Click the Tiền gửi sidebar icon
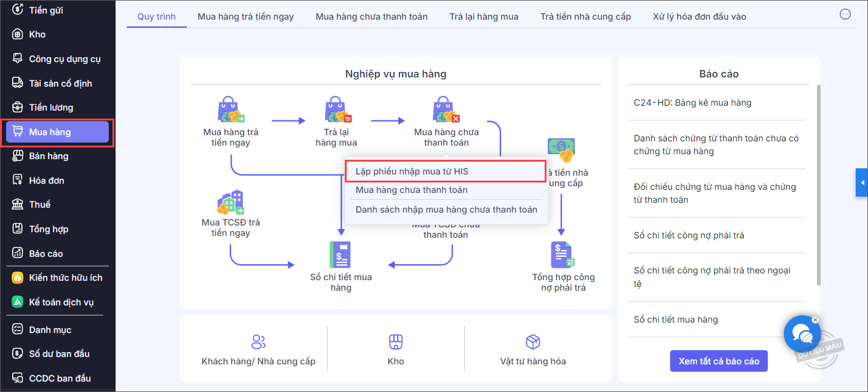 pyautogui.click(x=18, y=10)
